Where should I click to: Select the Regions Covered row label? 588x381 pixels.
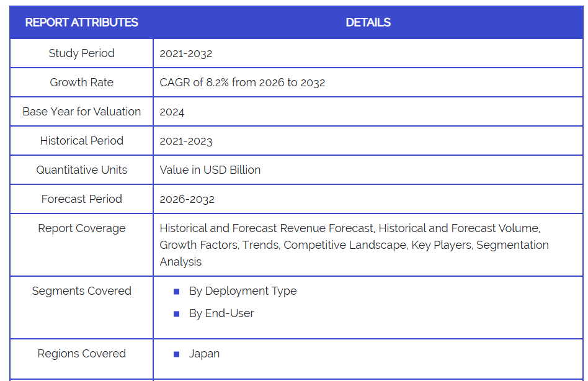point(81,354)
